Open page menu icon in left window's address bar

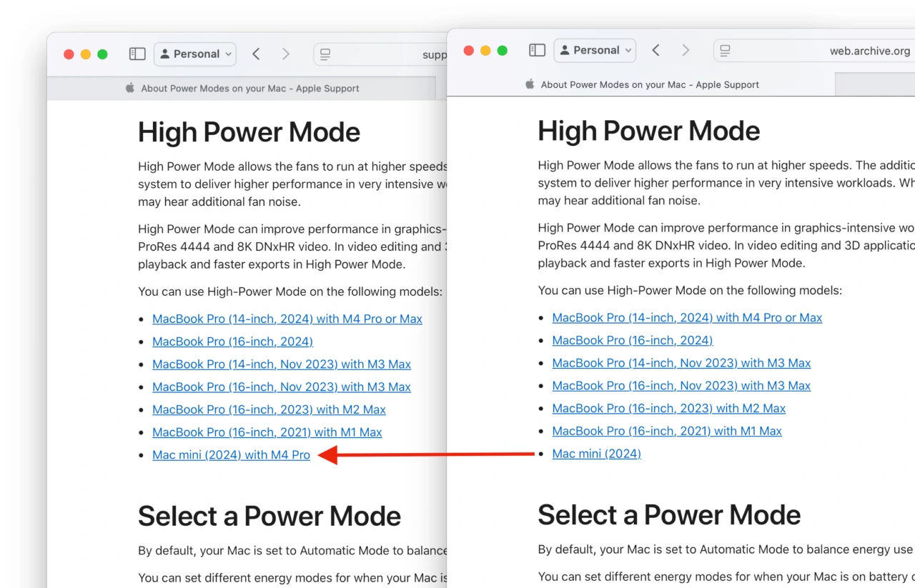(x=325, y=54)
